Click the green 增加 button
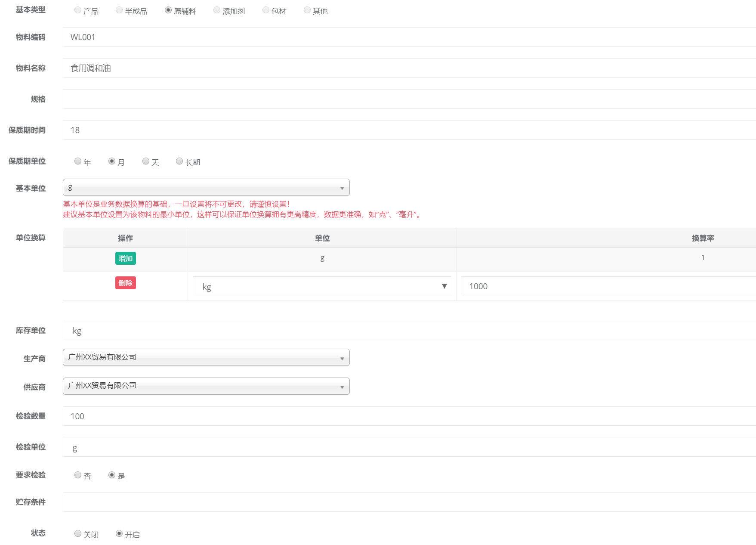 (x=126, y=258)
